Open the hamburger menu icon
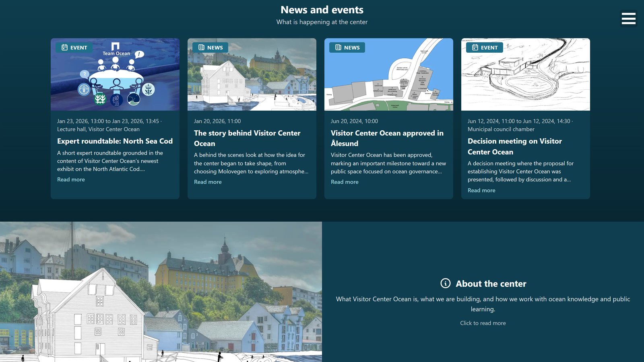The height and width of the screenshot is (362, 644). click(628, 19)
